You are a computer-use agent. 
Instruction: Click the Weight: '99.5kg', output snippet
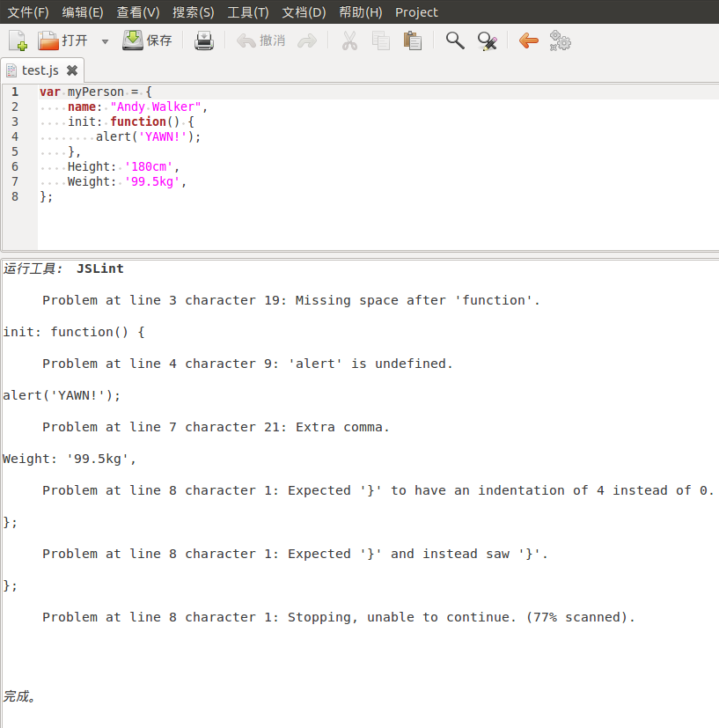coord(70,459)
